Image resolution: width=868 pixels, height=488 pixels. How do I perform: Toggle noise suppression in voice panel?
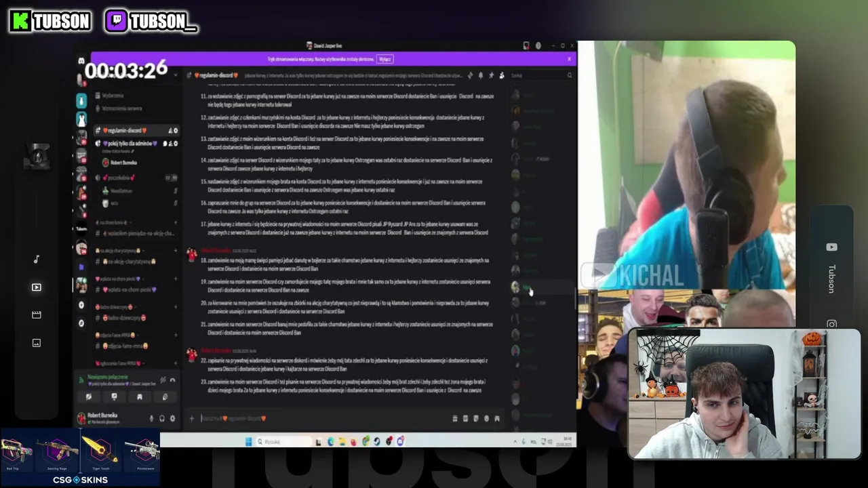coord(163,380)
